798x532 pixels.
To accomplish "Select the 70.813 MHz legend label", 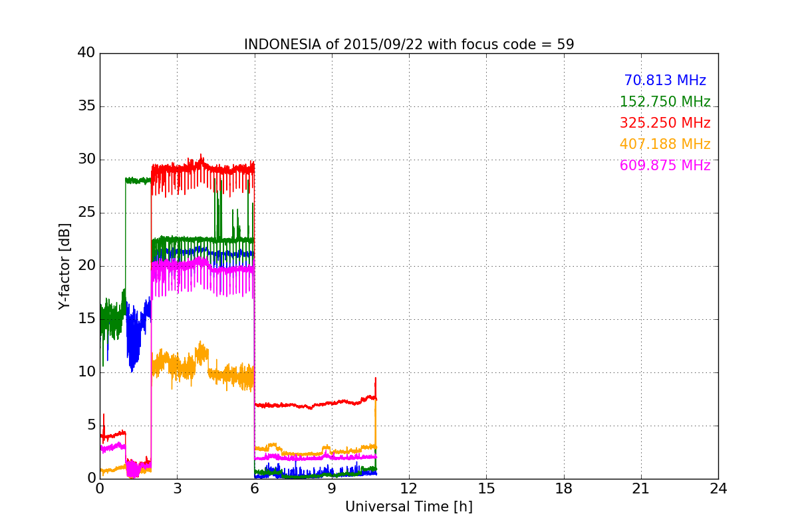I will (x=665, y=80).
